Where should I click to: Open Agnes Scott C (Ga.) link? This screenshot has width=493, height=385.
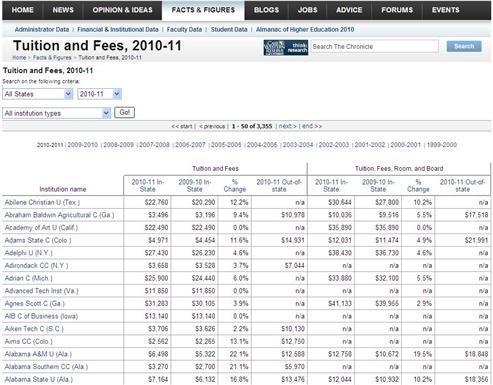click(35, 304)
